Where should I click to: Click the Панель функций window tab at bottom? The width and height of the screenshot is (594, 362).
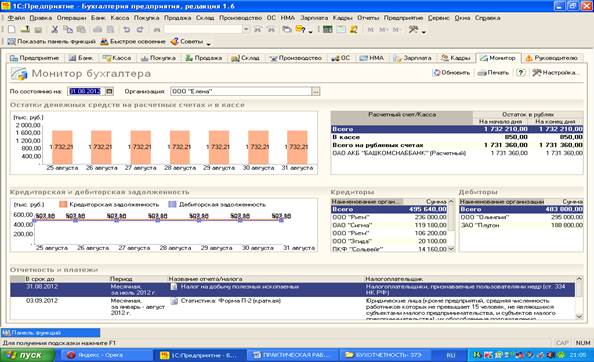pyautogui.click(x=50, y=332)
